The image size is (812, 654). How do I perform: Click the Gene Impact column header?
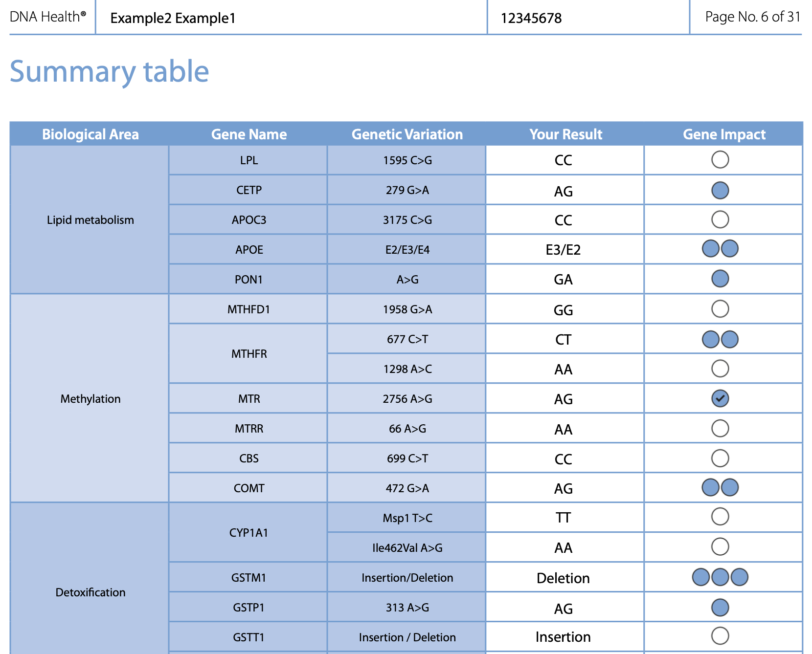coord(724,134)
